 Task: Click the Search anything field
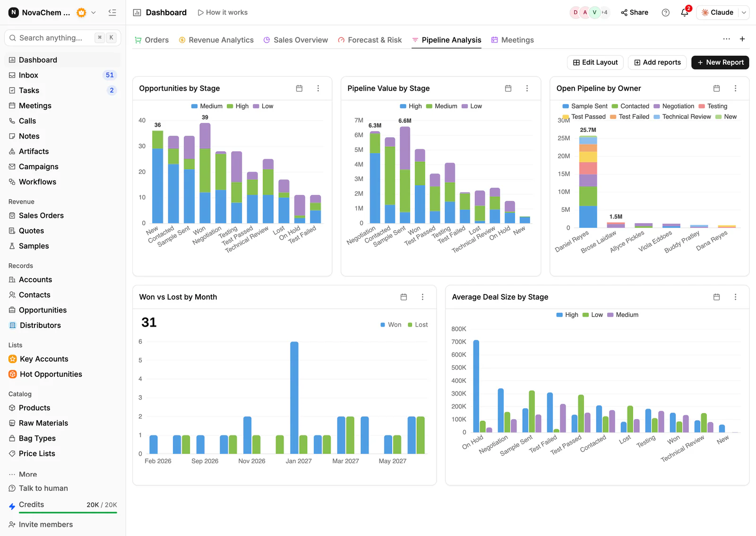click(63, 38)
